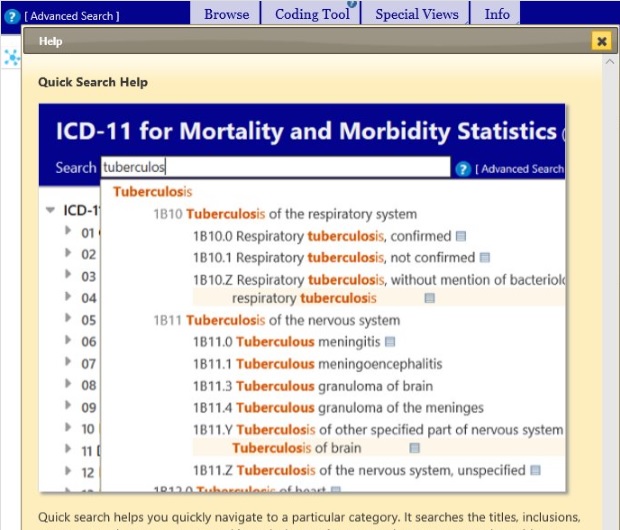
Task: Select the Info tab
Action: [497, 14]
